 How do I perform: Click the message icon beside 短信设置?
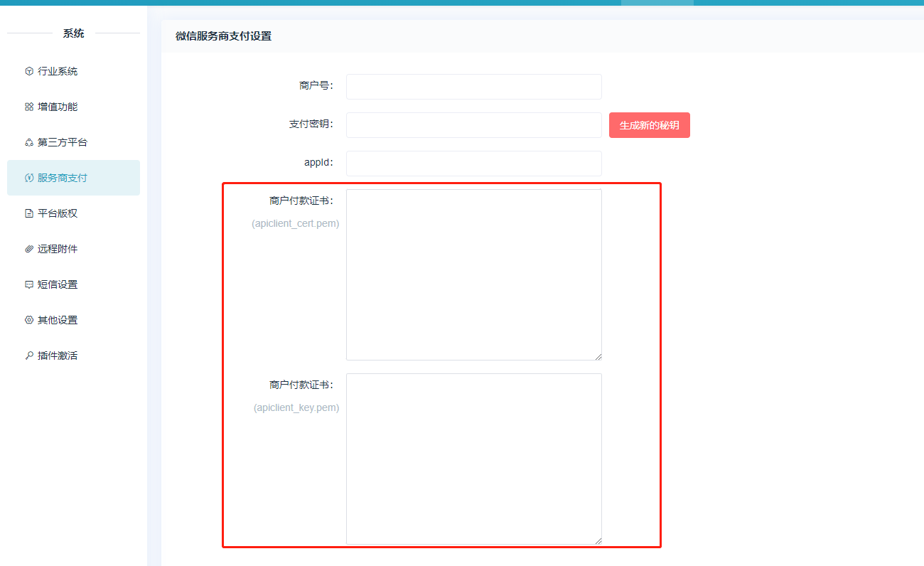click(29, 284)
